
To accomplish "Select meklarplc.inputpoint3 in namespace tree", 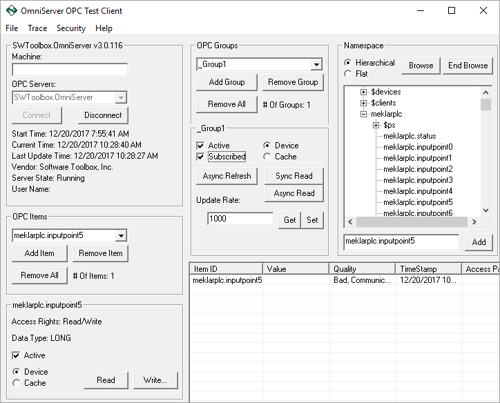I will click(418, 180).
